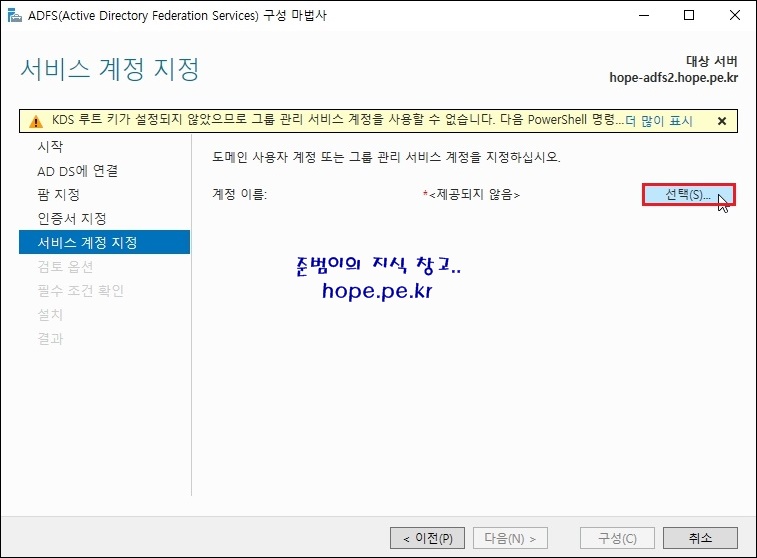The width and height of the screenshot is (757, 558).
Task: Click the hope-adfs2.hope.pe.kr target server text
Action: point(673,78)
